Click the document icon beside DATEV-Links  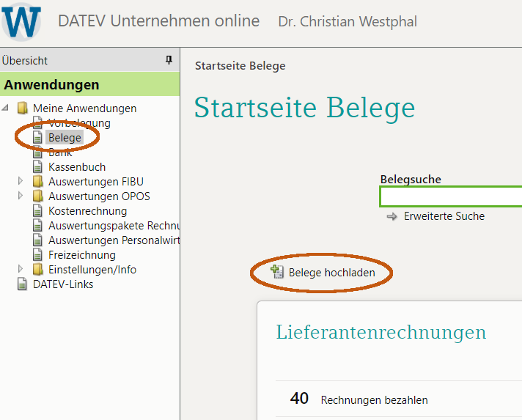pyautogui.click(x=22, y=284)
